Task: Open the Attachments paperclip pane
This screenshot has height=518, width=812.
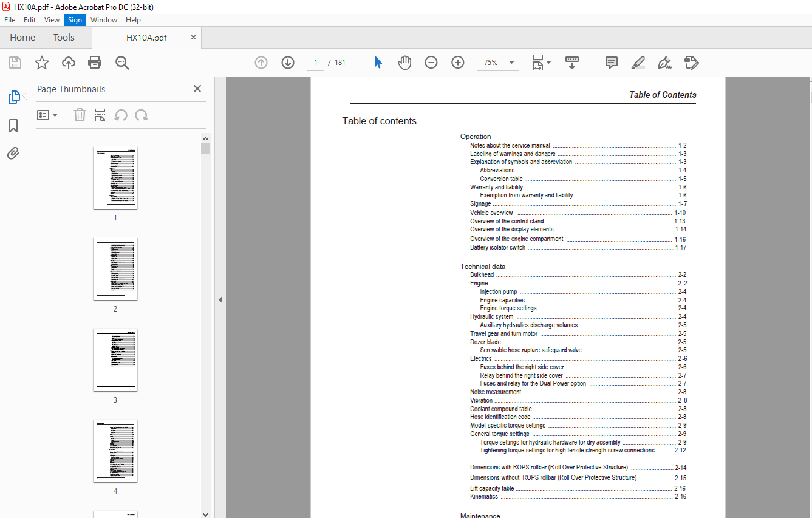Action: coord(13,153)
